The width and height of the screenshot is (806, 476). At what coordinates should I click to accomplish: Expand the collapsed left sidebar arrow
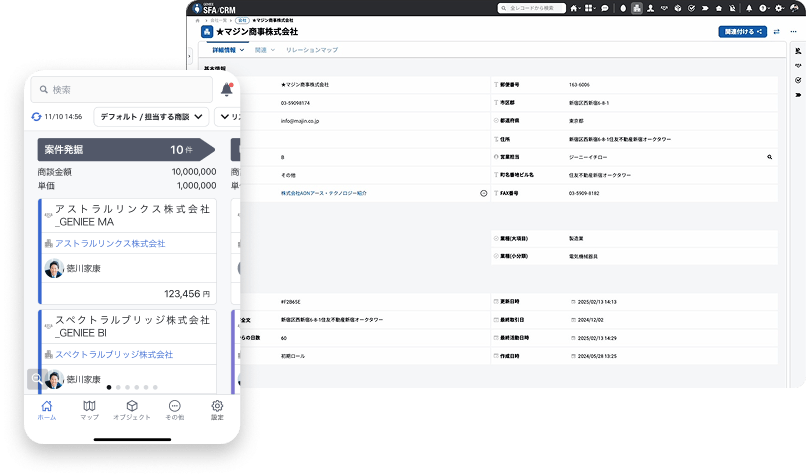[x=190, y=55]
